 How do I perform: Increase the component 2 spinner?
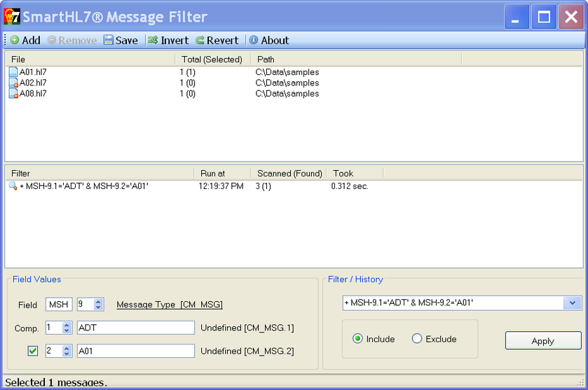click(x=67, y=348)
